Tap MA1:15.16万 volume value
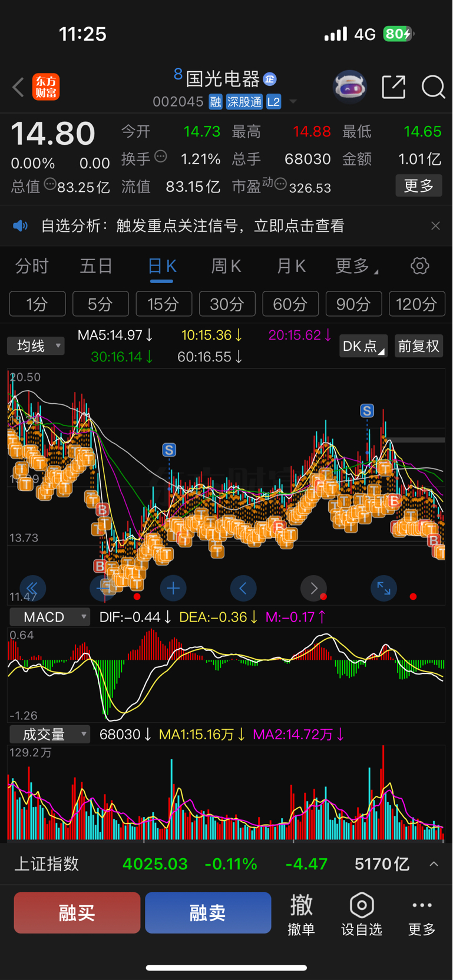The width and height of the screenshot is (453, 980). click(x=203, y=735)
